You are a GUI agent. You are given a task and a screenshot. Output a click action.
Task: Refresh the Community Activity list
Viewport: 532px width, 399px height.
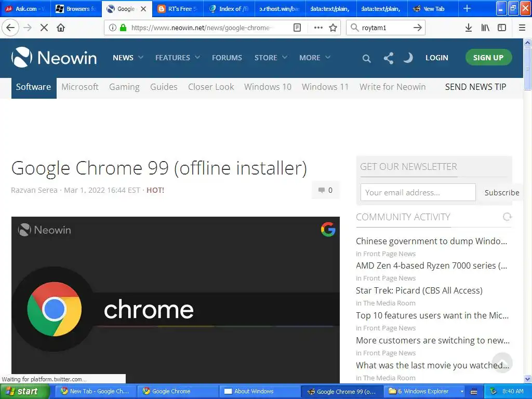click(507, 217)
